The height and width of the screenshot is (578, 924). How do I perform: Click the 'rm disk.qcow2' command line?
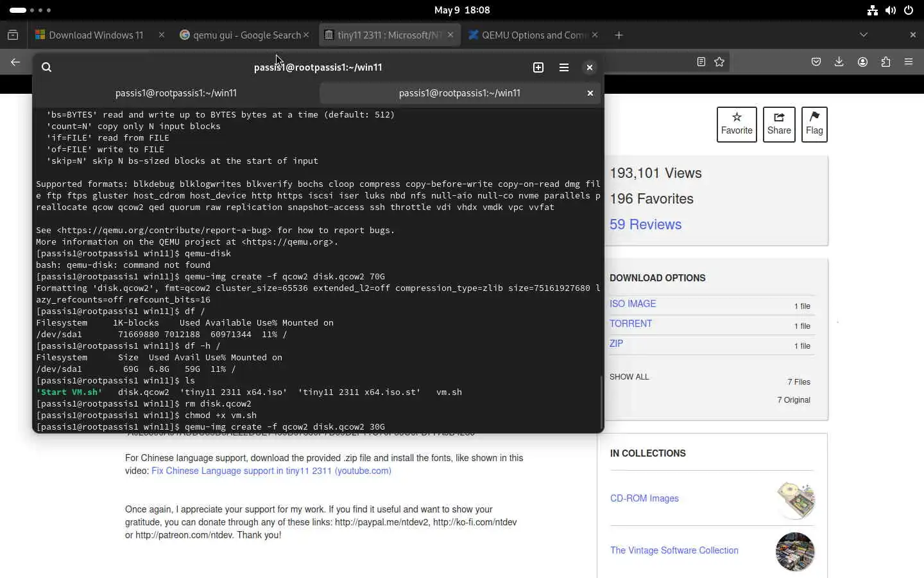tap(218, 404)
